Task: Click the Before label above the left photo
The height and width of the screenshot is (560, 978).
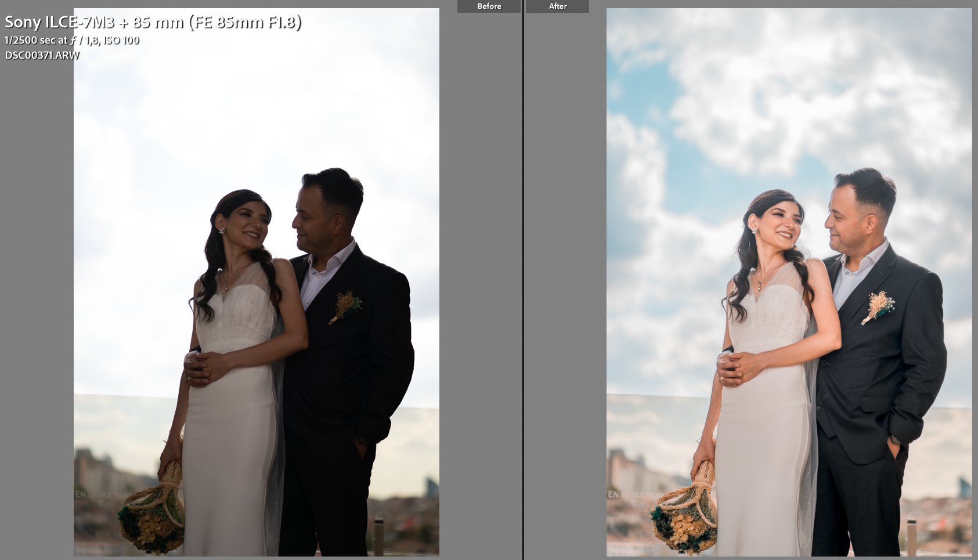Action: coord(489,6)
